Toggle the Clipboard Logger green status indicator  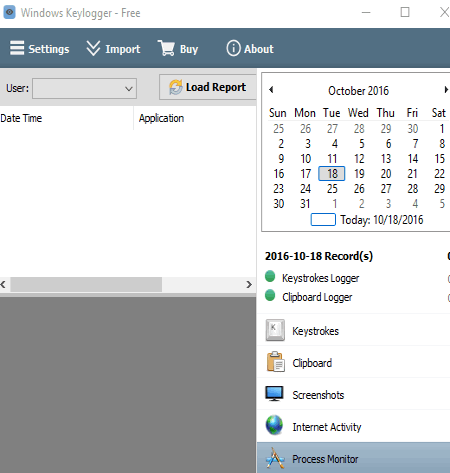point(270,295)
